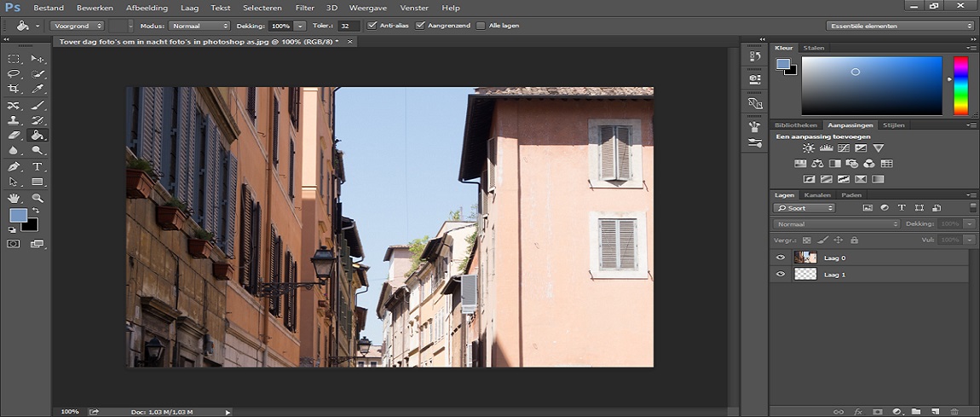The width and height of the screenshot is (980, 417).
Task: Switch to the Paden tab
Action: pos(851,195)
